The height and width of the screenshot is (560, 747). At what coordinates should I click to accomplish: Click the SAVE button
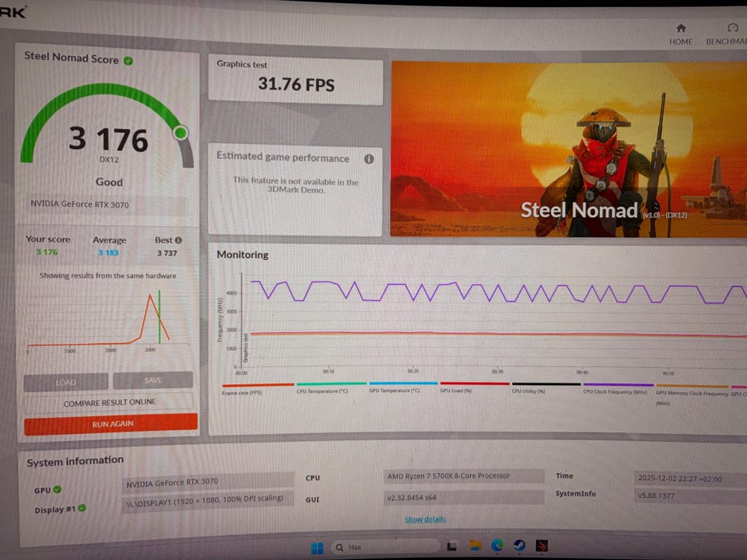click(x=153, y=380)
